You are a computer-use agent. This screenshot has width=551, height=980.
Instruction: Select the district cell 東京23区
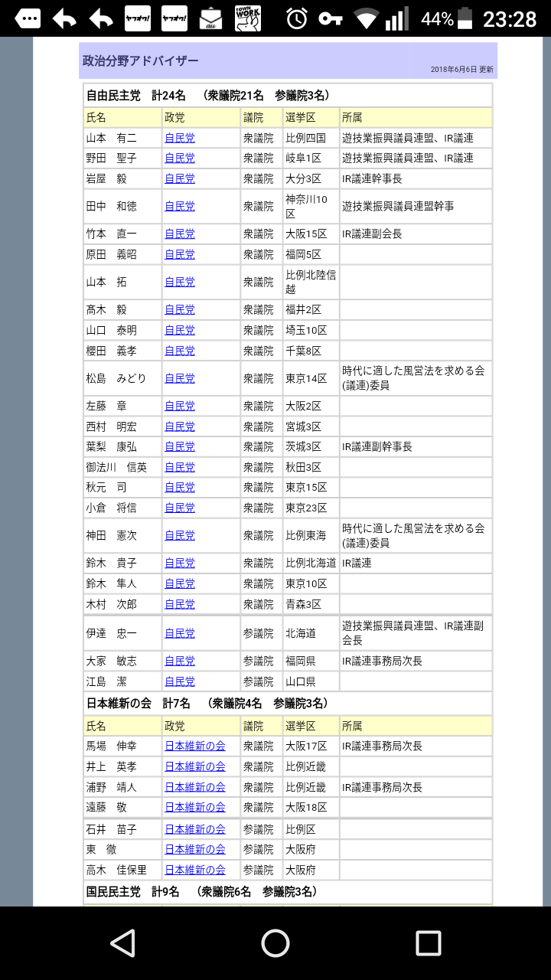coord(311,508)
